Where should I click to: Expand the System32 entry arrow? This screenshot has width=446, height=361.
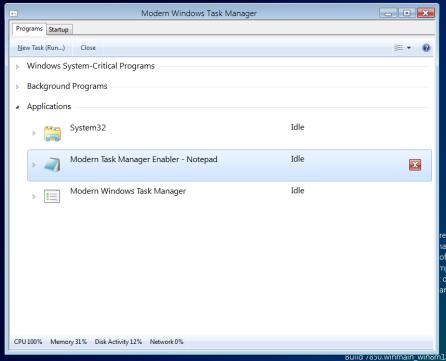coord(34,133)
